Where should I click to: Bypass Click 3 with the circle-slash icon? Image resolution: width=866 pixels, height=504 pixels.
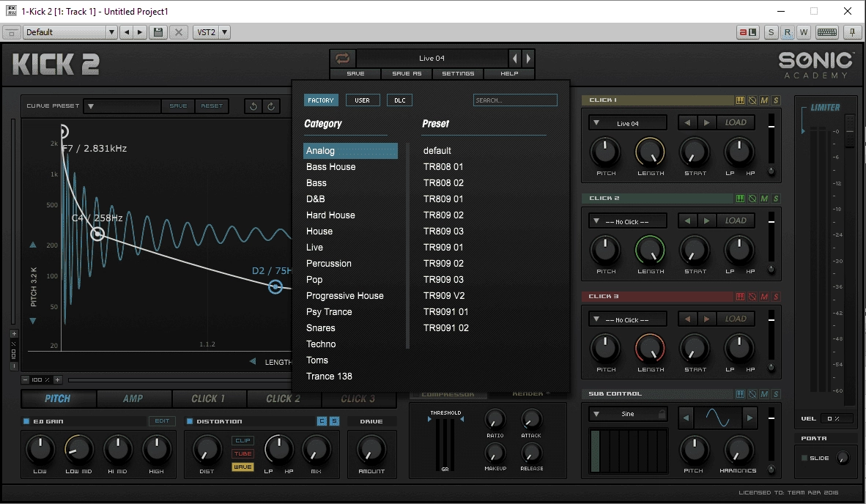coord(752,297)
